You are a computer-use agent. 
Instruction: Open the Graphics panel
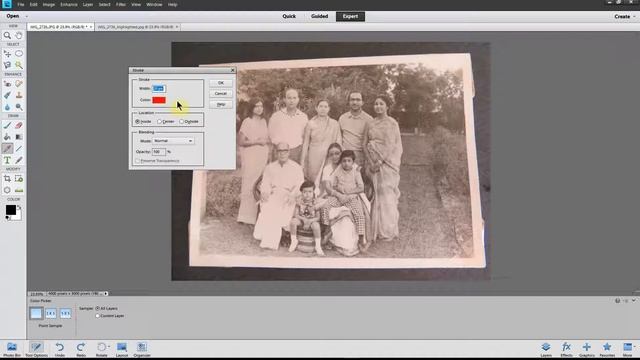click(587, 349)
